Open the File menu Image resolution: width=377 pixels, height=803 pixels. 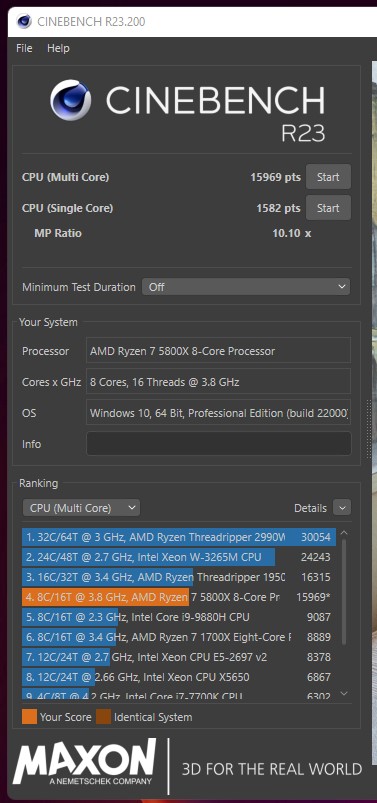pos(24,48)
